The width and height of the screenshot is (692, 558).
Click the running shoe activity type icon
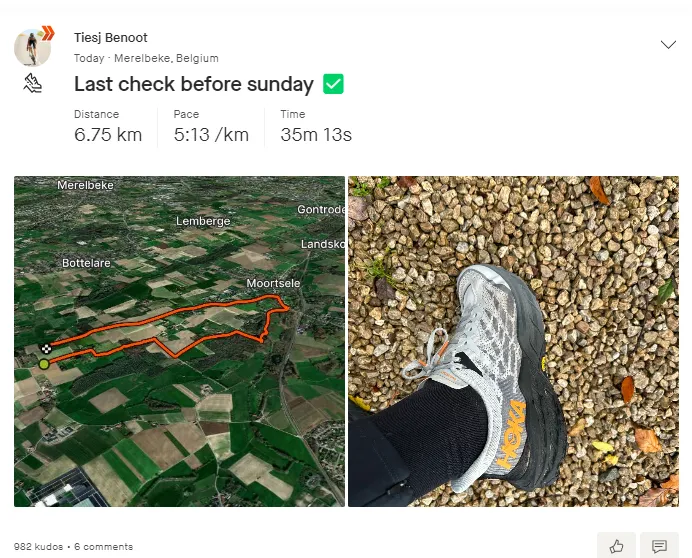(33, 83)
